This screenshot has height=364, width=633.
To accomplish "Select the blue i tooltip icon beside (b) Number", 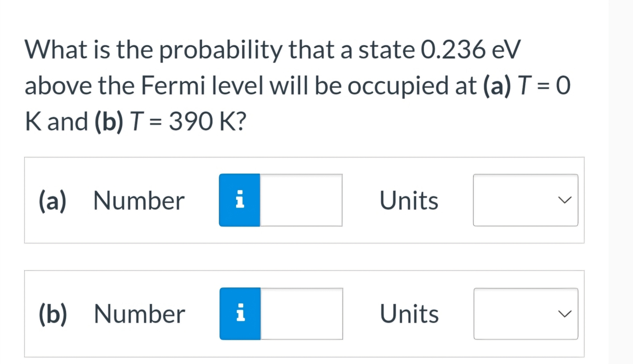I will [x=240, y=313].
